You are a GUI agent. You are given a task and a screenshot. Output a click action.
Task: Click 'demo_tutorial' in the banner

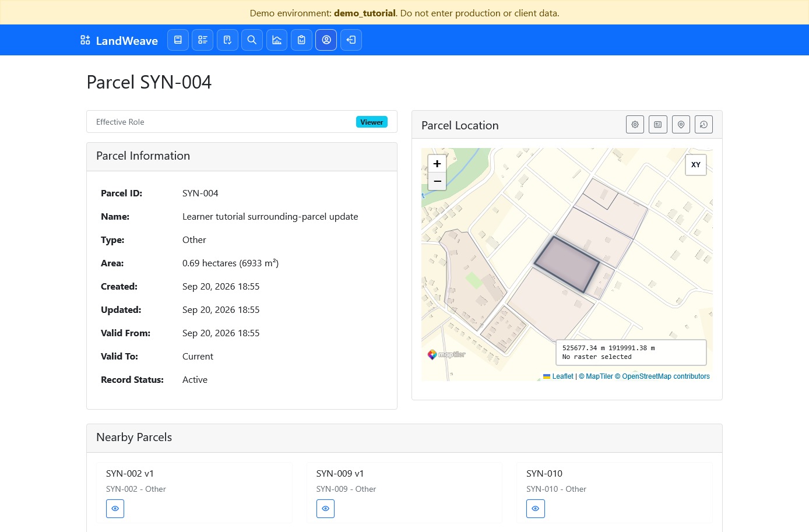pyautogui.click(x=365, y=13)
